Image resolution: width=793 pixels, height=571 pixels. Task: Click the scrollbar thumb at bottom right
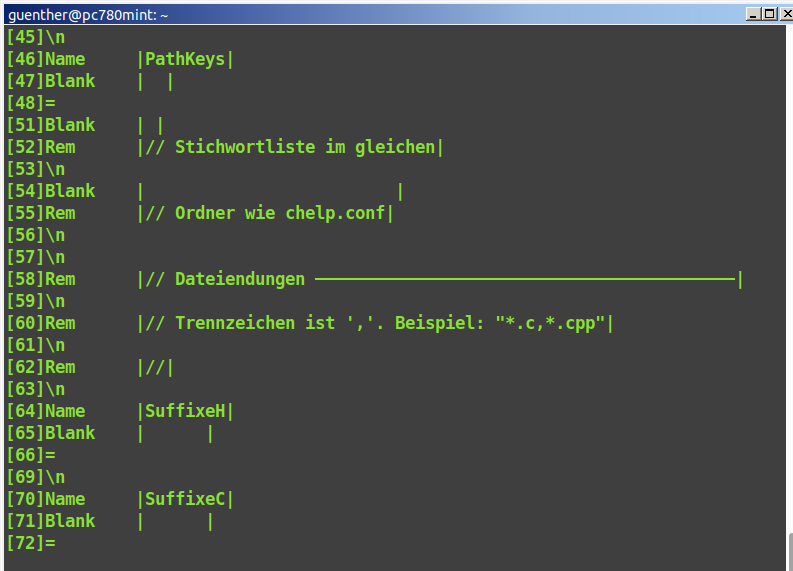click(789, 550)
